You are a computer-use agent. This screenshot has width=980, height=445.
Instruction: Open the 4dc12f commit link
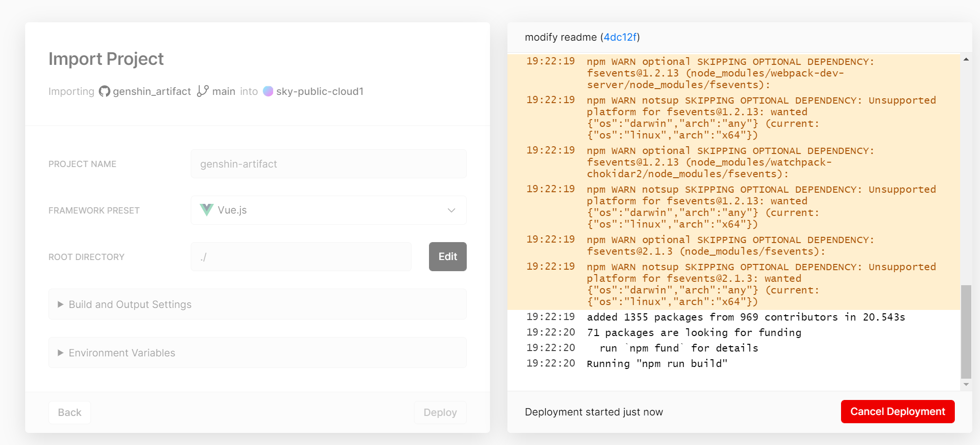[620, 37]
